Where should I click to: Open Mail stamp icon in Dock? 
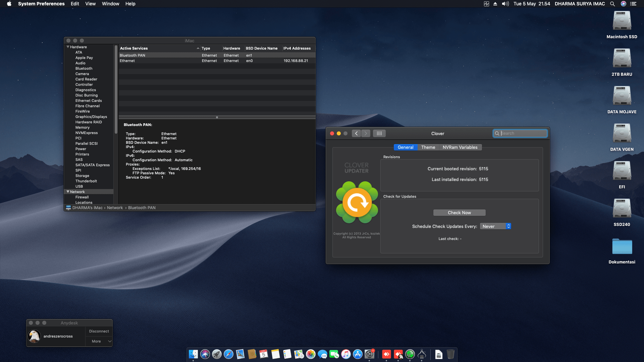240,354
